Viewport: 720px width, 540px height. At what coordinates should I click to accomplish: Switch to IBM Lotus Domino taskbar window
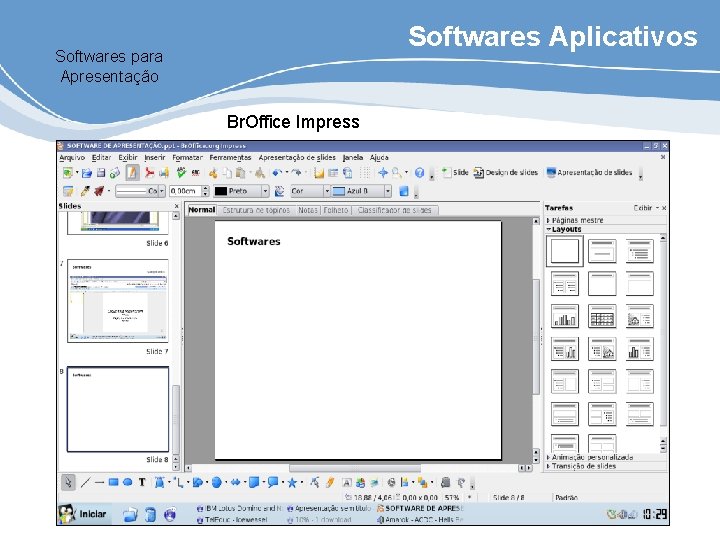239,508
